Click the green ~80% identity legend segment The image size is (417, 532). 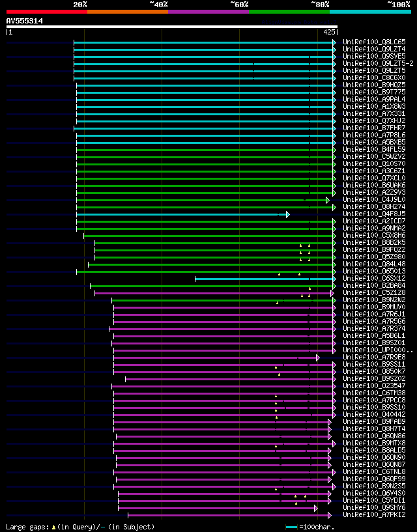(289, 12)
